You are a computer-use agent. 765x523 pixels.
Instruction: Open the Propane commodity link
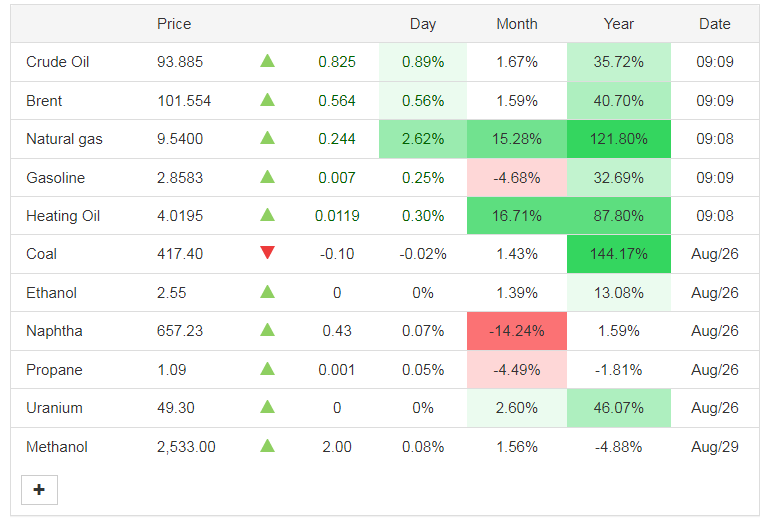(54, 370)
